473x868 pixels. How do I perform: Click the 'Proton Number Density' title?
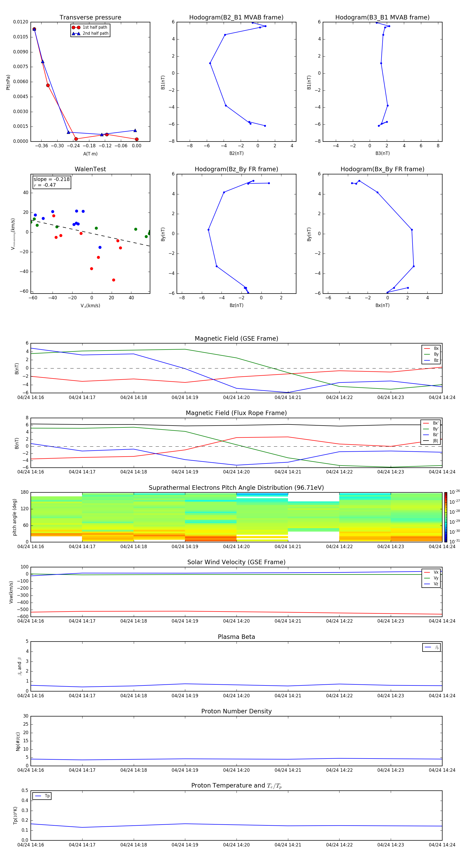click(x=236, y=711)
